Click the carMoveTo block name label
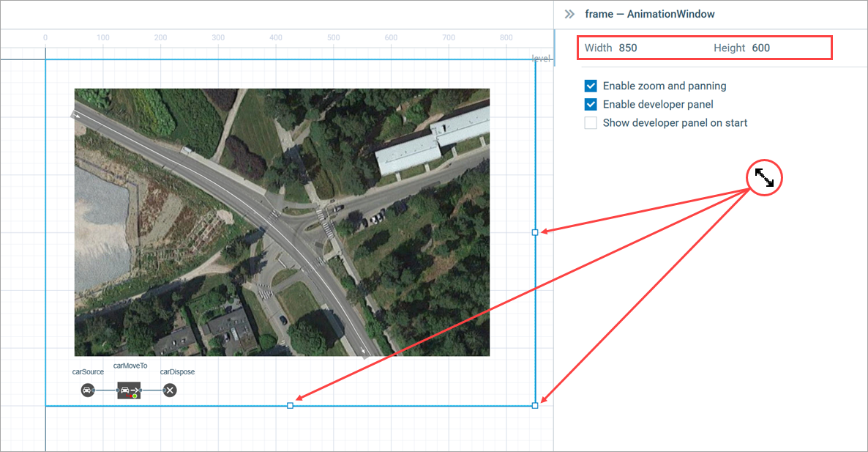This screenshot has height=452, width=868. point(130,366)
